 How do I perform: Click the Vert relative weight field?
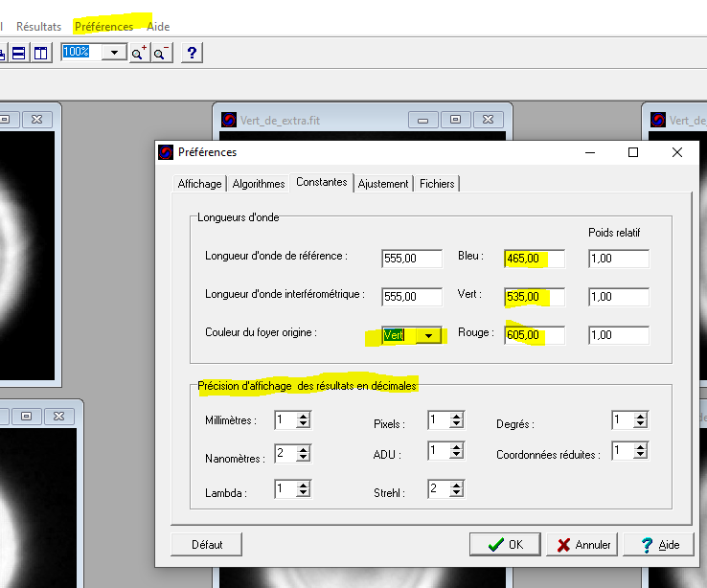(x=619, y=297)
